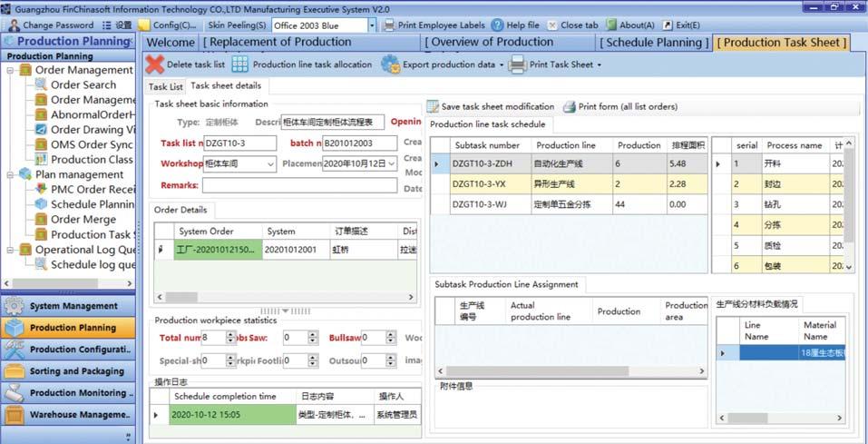Select the Order Search magnifier icon
868x444 pixels.
41,84
